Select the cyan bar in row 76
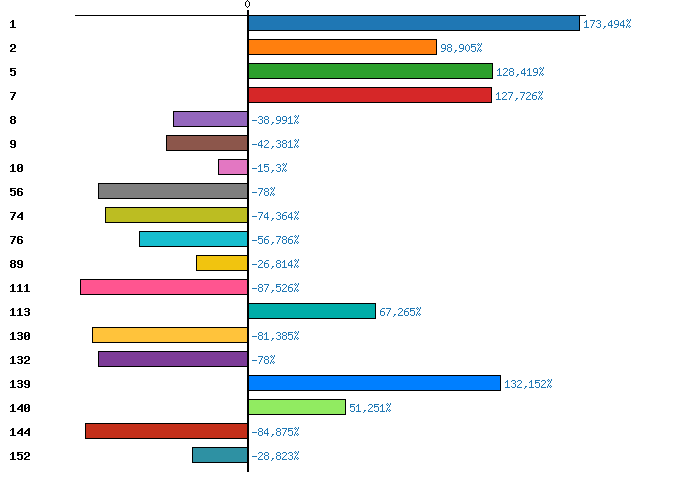Image resolution: width=700 pixels, height=501 pixels. click(x=193, y=239)
